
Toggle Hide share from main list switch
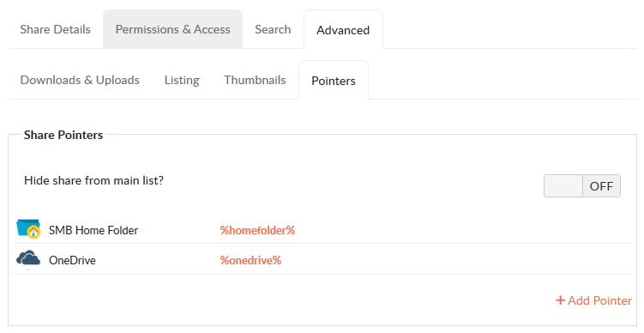tap(582, 186)
